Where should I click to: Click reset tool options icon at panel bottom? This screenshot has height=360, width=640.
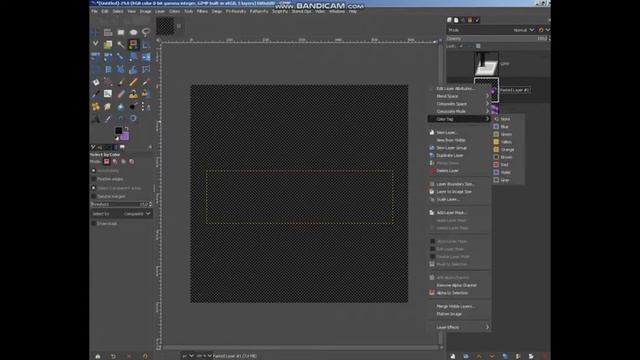145,356
